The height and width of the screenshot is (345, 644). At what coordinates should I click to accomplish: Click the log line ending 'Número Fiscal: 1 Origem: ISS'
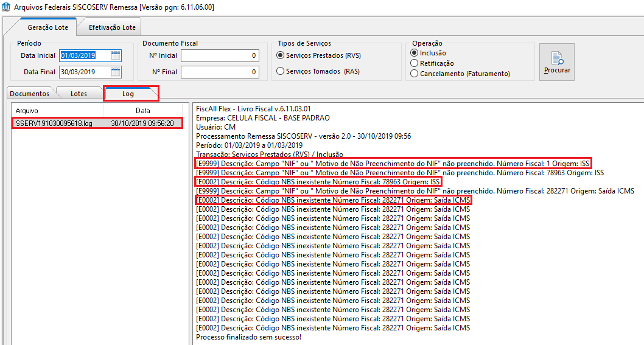(x=393, y=164)
